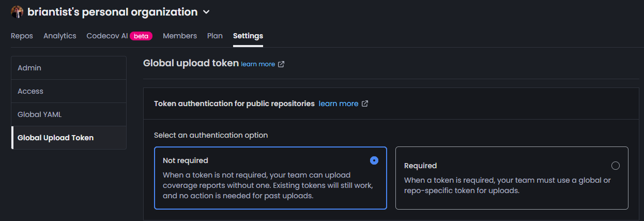Expand the organization switcher chevron
This screenshot has width=644, height=221.
point(206,12)
